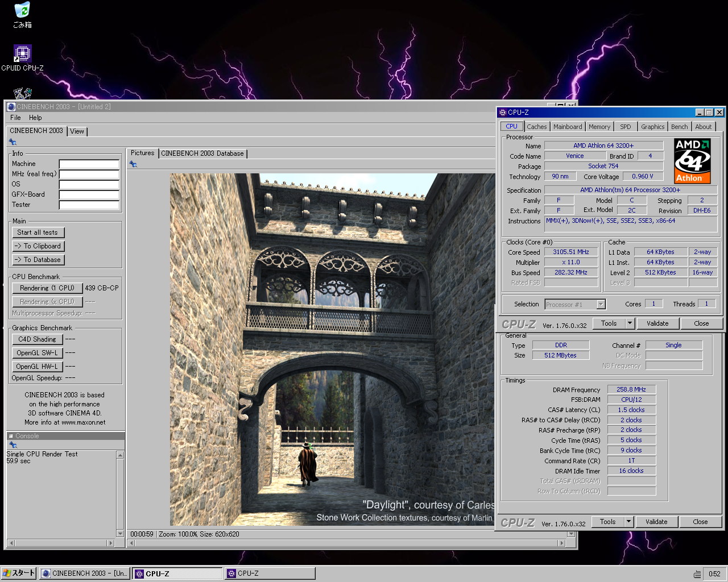Switch to CPU-Z Caches tab
This screenshot has height=582, width=728.
537,127
